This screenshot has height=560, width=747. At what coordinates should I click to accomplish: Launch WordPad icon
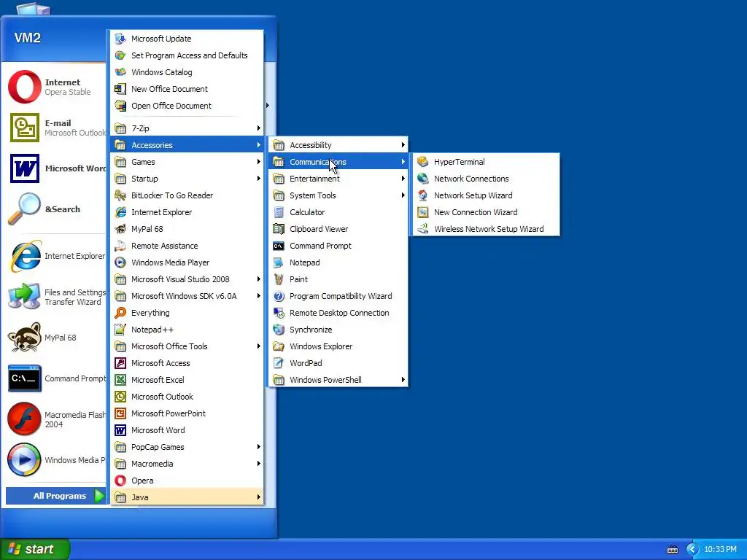[x=279, y=363]
